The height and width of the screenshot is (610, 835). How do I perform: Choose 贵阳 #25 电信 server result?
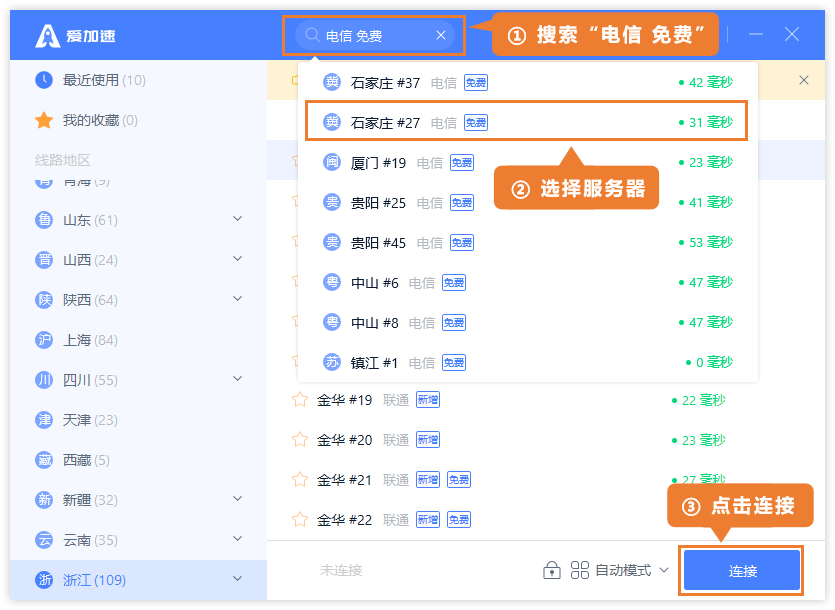tap(528, 202)
